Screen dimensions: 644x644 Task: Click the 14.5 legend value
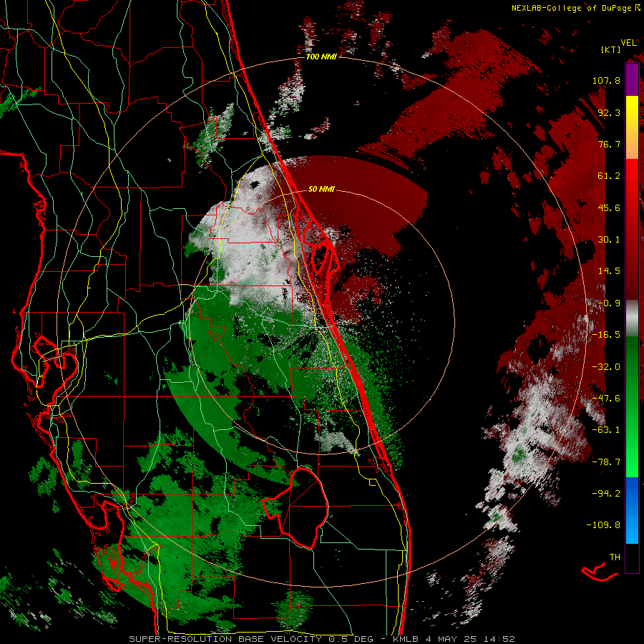(x=609, y=271)
